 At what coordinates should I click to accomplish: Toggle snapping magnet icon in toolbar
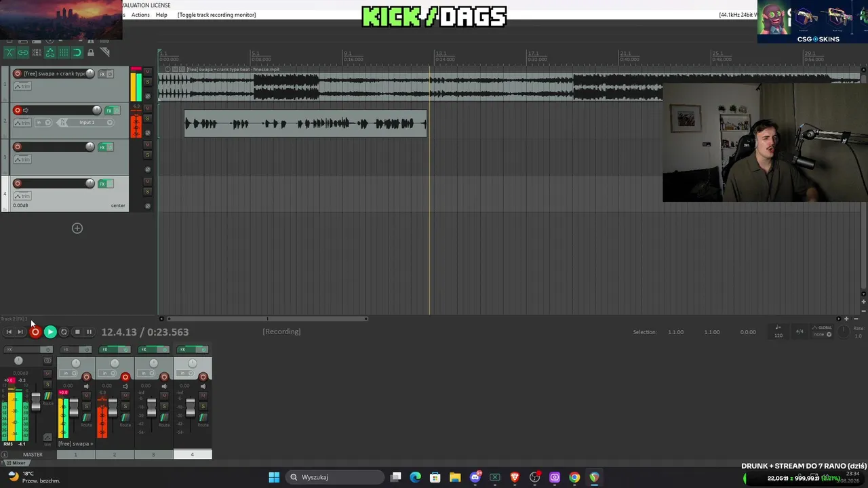77,53
